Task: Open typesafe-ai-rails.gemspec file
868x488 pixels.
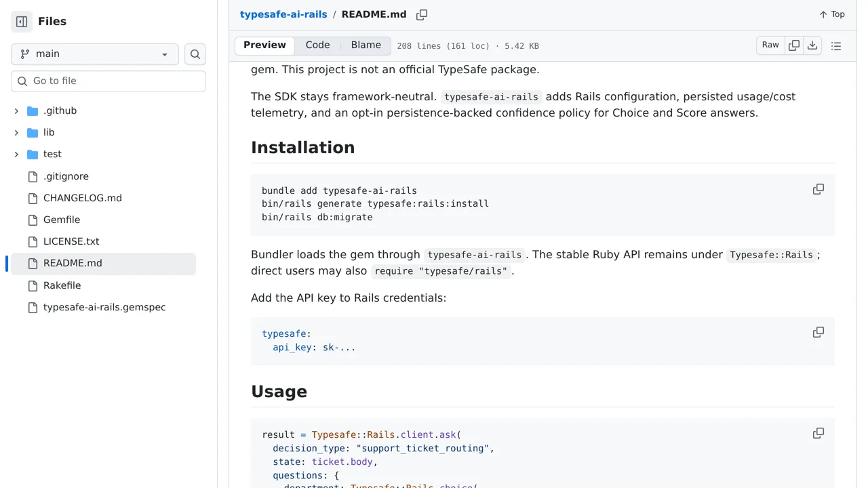Action: pos(104,307)
